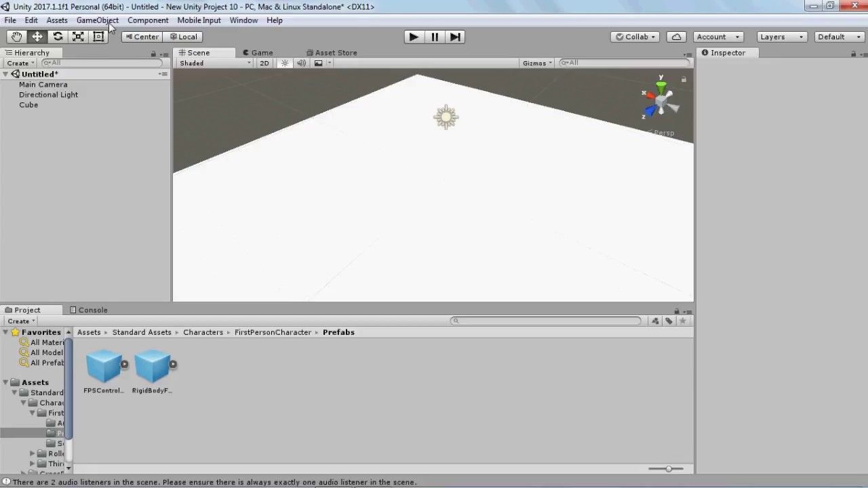868x488 pixels.
Task: Open Project panel options menu
Action: (686, 311)
